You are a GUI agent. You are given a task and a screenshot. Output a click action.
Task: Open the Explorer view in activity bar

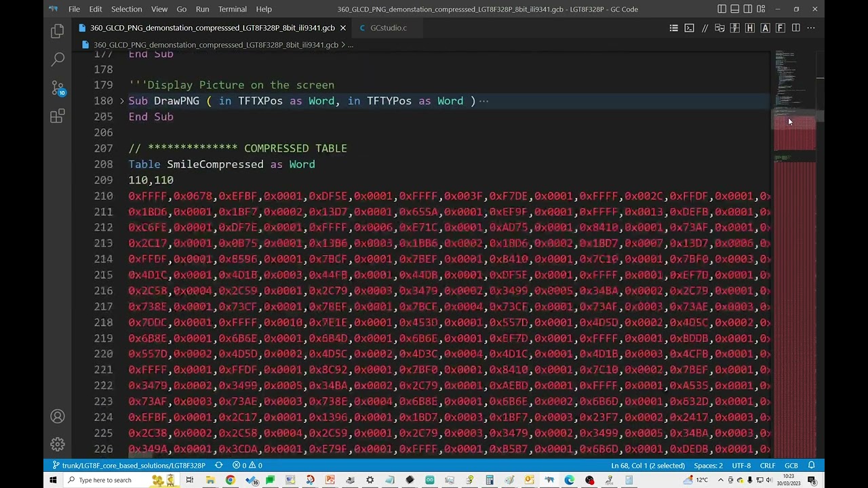(x=58, y=30)
